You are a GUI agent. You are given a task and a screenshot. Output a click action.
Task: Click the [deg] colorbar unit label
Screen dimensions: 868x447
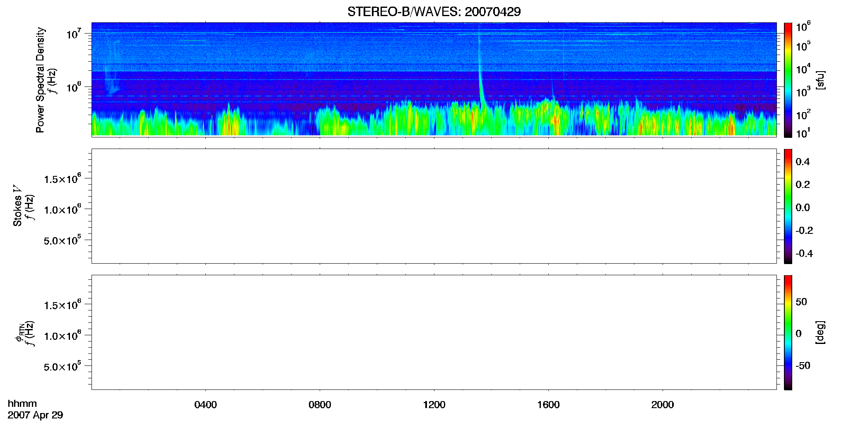click(820, 332)
